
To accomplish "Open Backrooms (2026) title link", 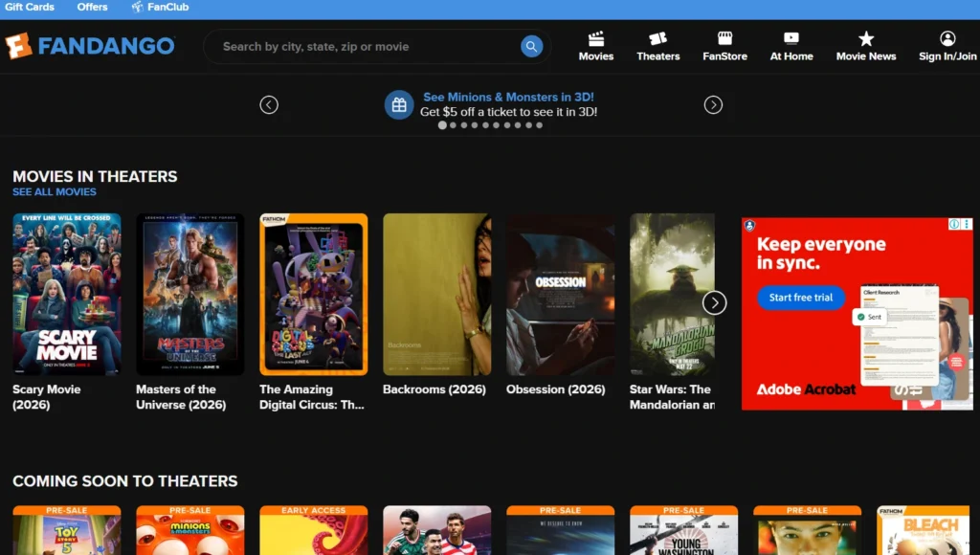I will [x=434, y=389].
